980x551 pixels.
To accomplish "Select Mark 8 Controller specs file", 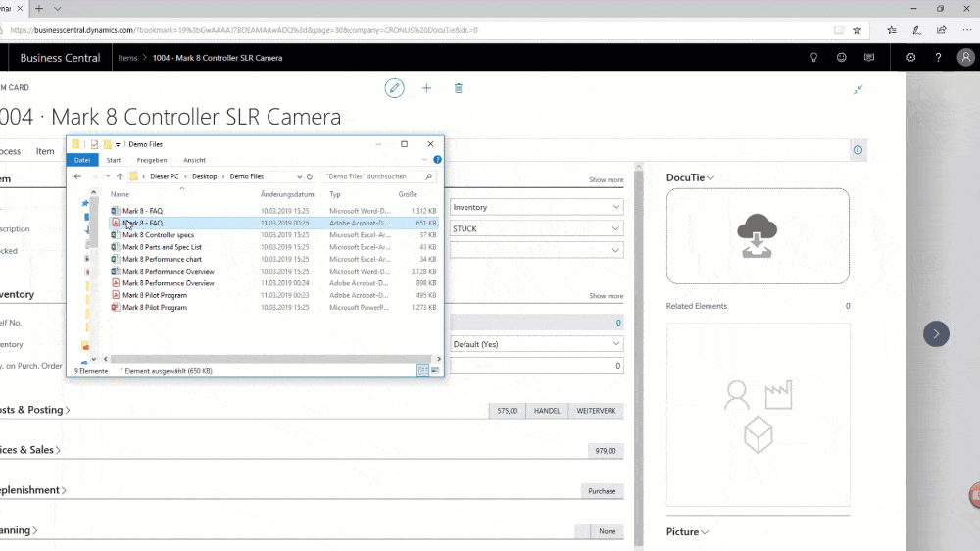I will pos(273,235).
